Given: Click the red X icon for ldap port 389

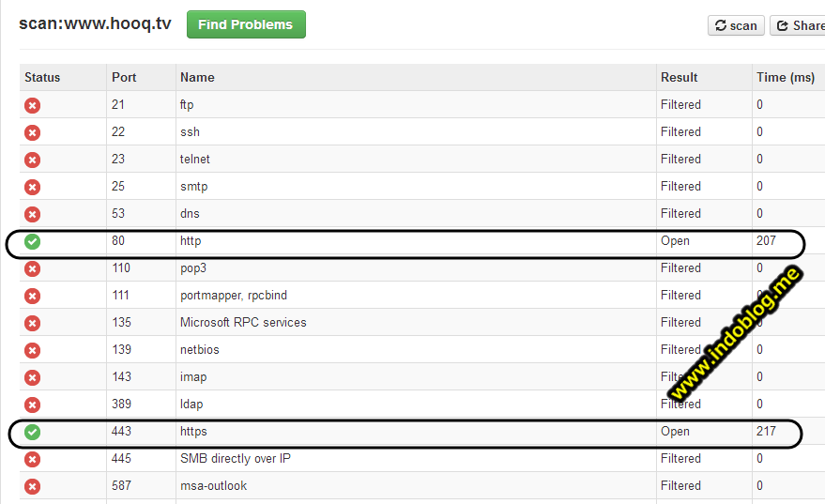Looking at the screenshot, I should (x=32, y=405).
